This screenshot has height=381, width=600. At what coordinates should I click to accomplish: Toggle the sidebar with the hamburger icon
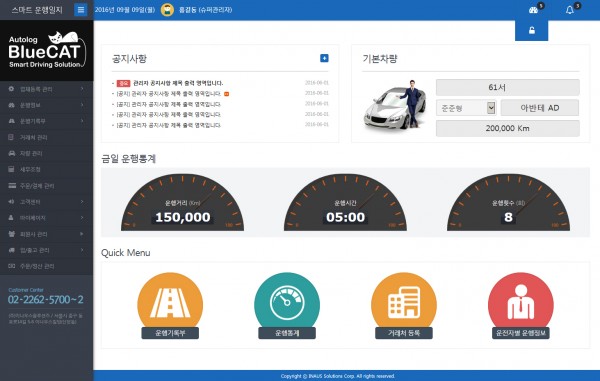click(81, 10)
